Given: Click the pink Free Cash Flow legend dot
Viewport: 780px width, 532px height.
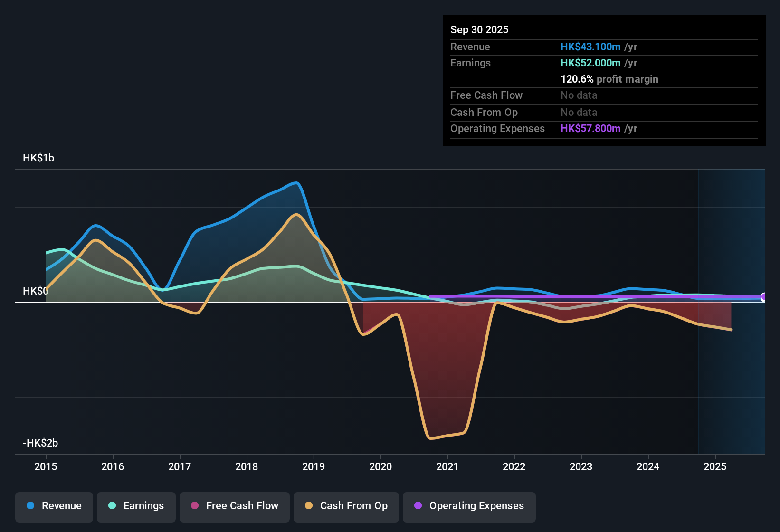Looking at the screenshot, I should point(195,506).
